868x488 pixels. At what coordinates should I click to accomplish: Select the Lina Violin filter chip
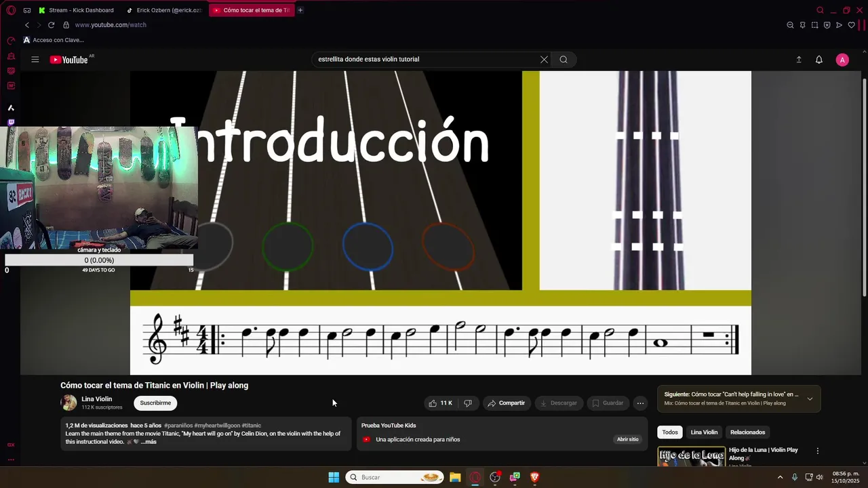click(704, 432)
